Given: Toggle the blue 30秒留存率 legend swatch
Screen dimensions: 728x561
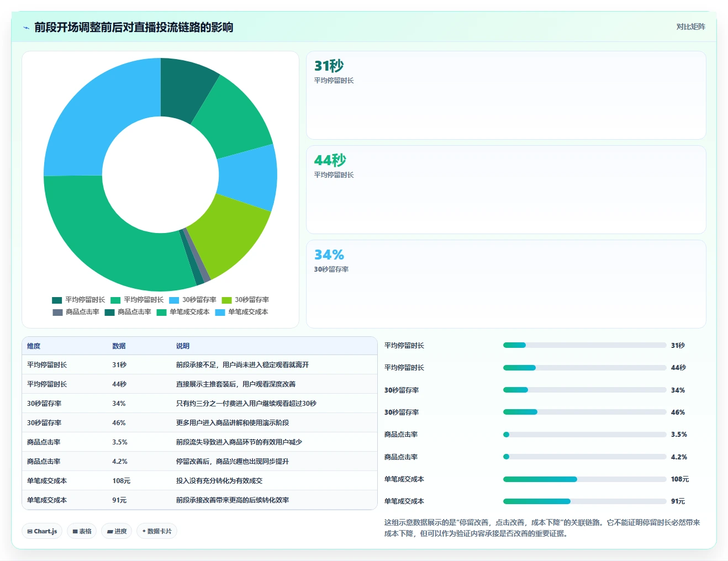Looking at the screenshot, I should (174, 300).
